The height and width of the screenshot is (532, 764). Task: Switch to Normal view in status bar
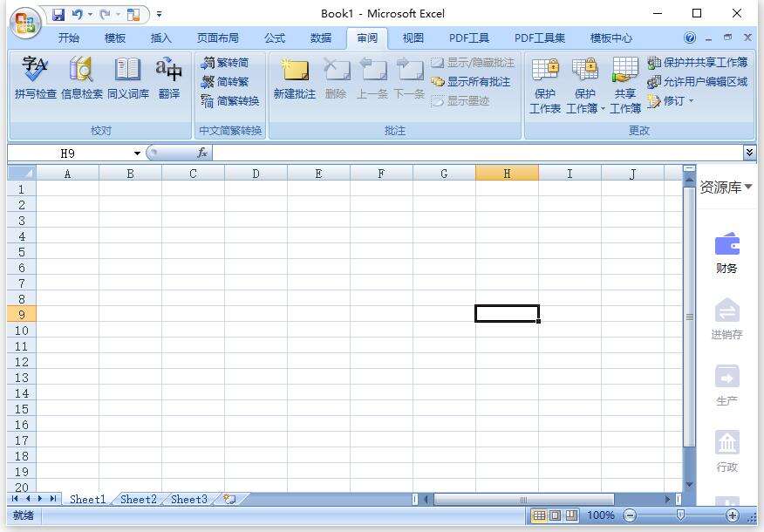539,515
